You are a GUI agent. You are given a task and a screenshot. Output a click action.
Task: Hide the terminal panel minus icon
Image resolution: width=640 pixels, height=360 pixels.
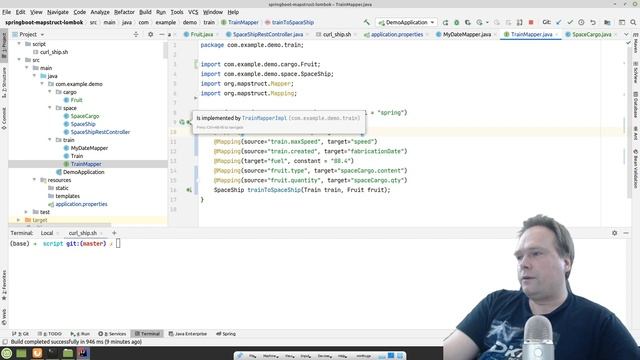626,233
